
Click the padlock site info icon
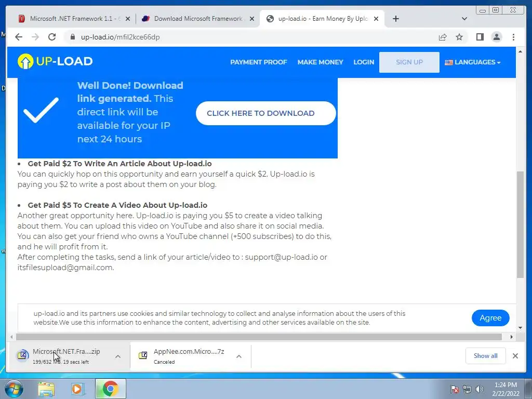(72, 37)
